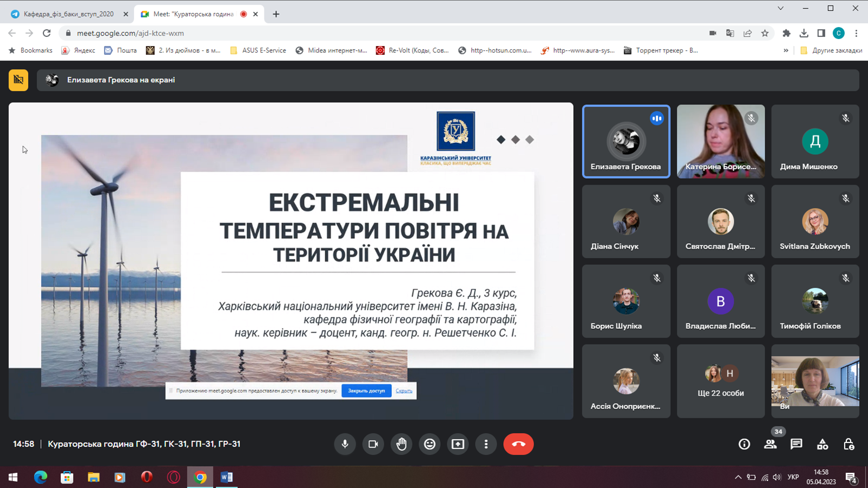Screen dimensions: 868x488
Task: Open the activities panel
Action: tap(822, 444)
